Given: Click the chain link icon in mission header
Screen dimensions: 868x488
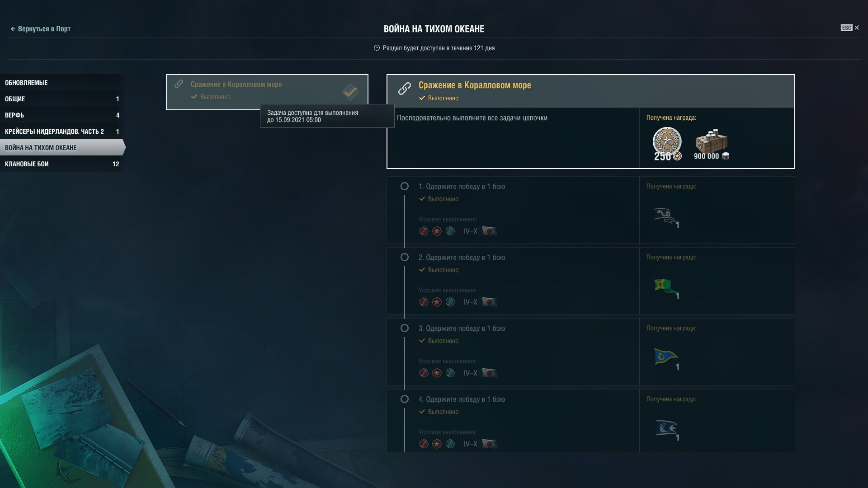Looking at the screenshot, I should 404,89.
